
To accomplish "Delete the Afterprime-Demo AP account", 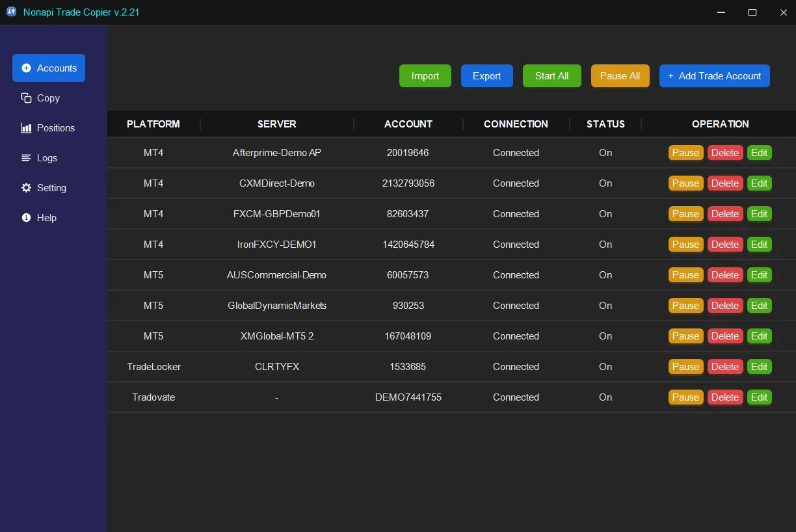I will [725, 153].
